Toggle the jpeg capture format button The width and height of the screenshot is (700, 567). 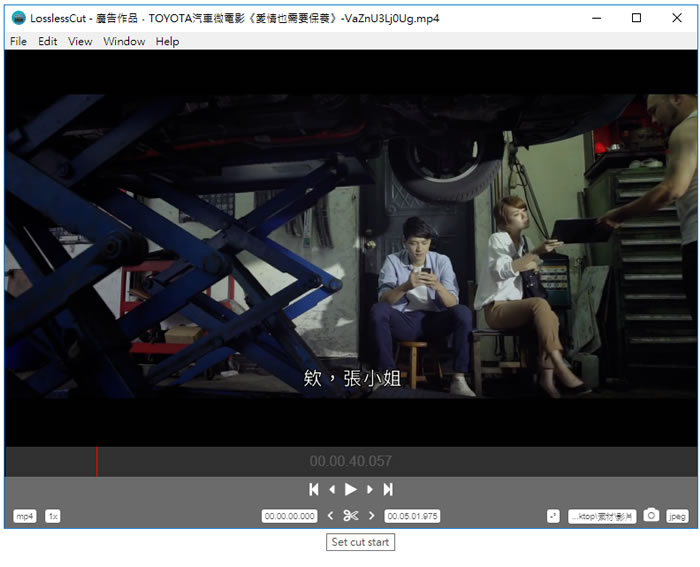[677, 516]
